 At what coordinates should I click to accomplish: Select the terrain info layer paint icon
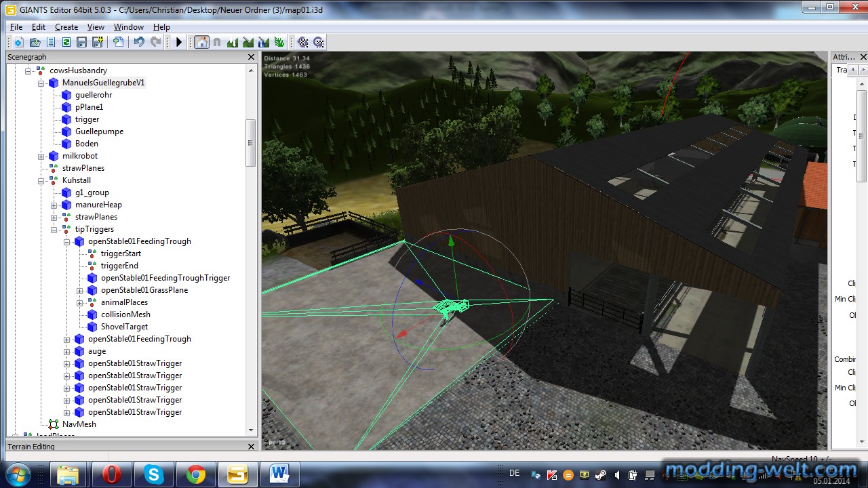[x=263, y=42]
